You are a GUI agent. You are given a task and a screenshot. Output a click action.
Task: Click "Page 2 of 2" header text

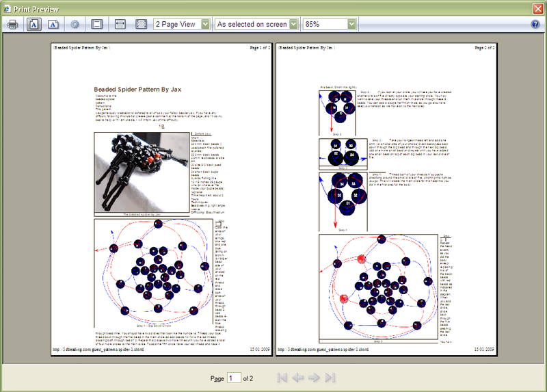(485, 48)
